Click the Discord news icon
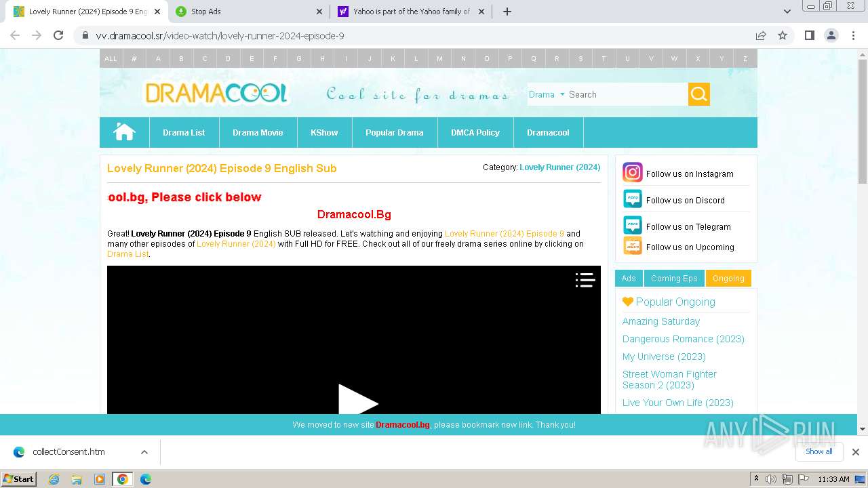The image size is (868, 488). tap(632, 199)
